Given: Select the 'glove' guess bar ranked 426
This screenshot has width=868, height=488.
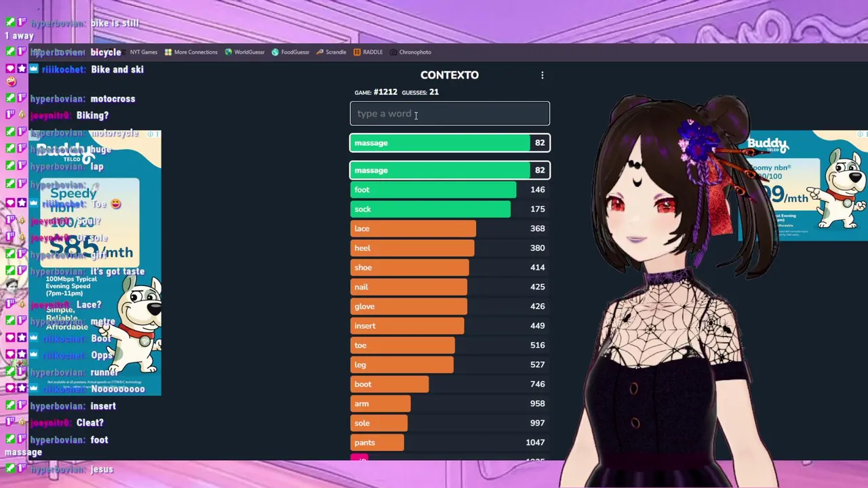Looking at the screenshot, I should click(x=450, y=306).
